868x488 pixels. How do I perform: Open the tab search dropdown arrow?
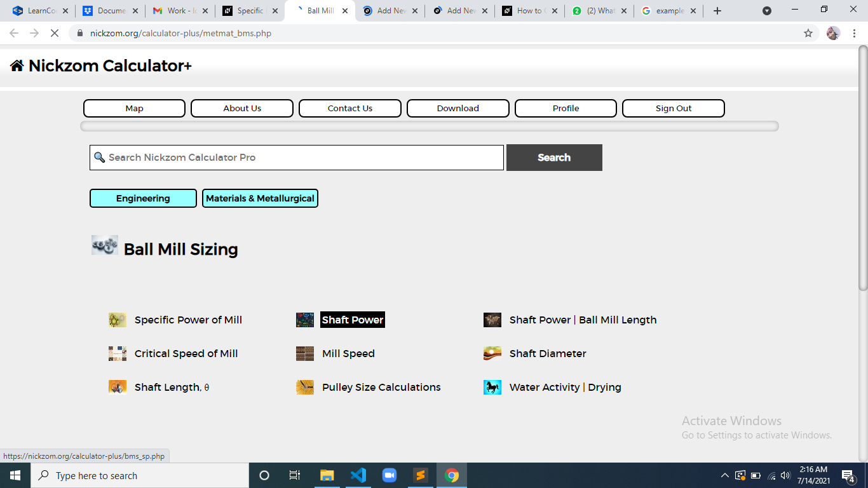click(x=767, y=11)
